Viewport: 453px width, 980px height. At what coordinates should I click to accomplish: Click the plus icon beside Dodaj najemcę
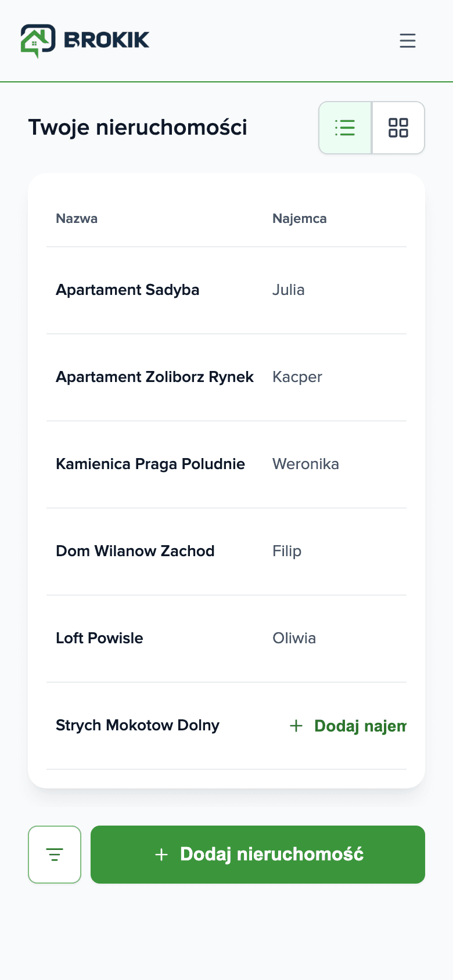pos(296,726)
